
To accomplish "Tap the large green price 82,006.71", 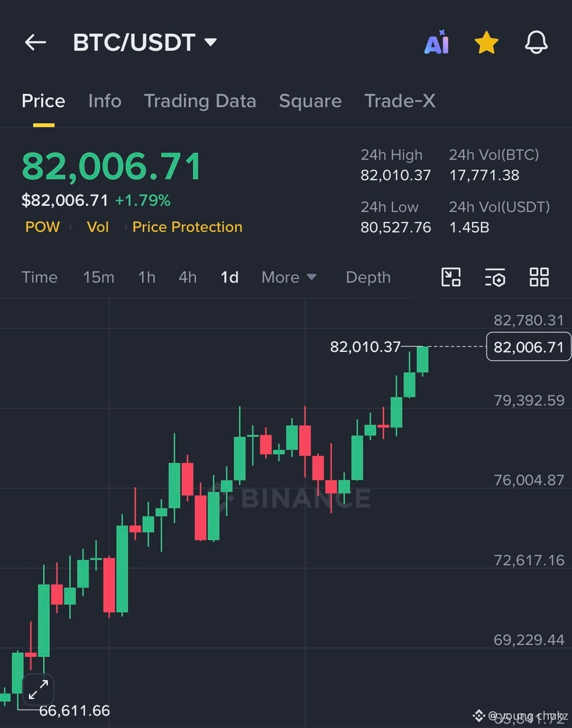I will pos(112,166).
